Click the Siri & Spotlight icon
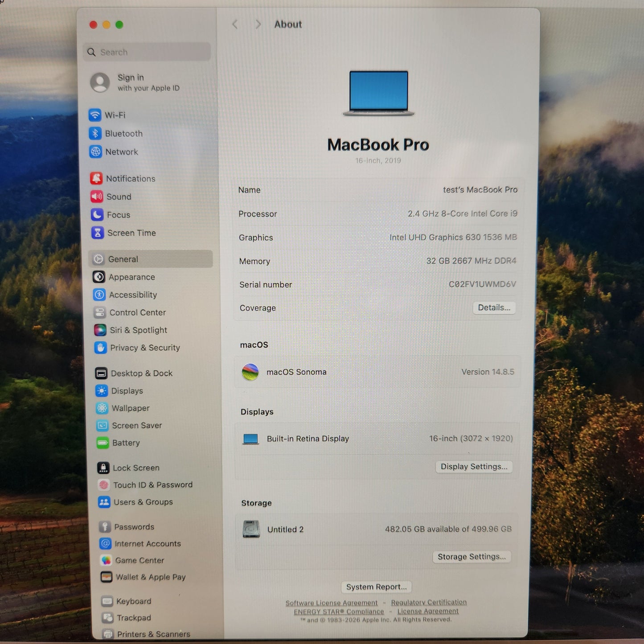 (100, 330)
